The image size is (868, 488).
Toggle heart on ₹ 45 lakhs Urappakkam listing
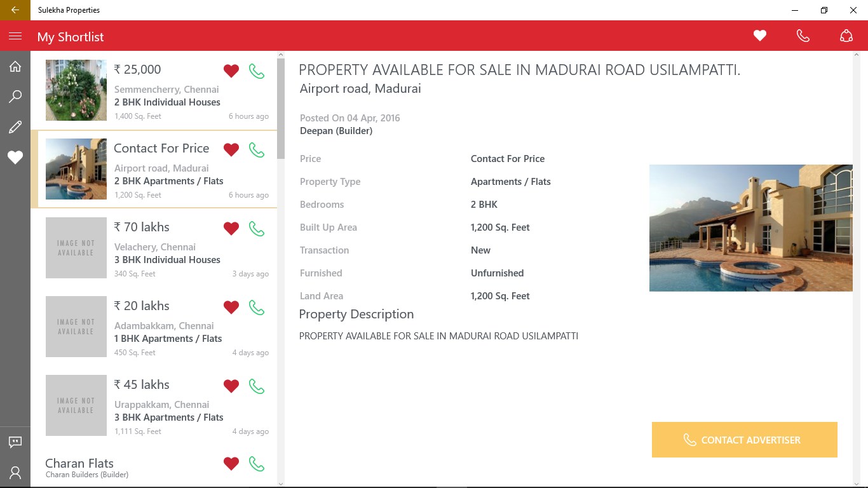click(231, 386)
